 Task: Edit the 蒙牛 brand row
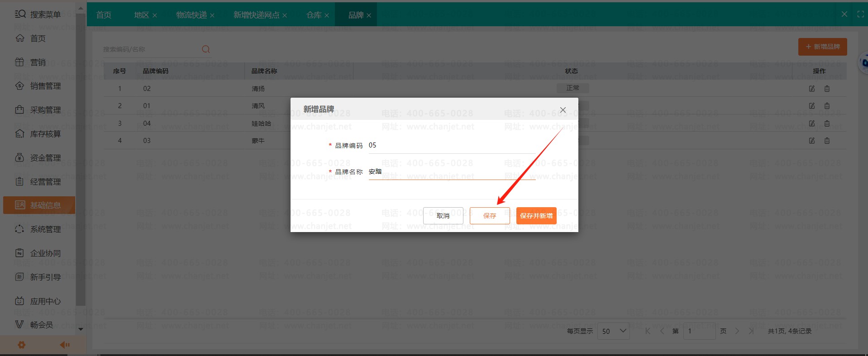812,141
